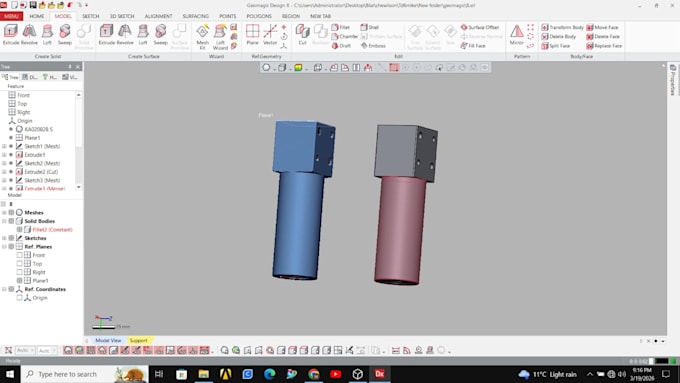Create a reference Vector
Image resolution: width=680 pixels, height=383 pixels.
pyautogui.click(x=270, y=34)
